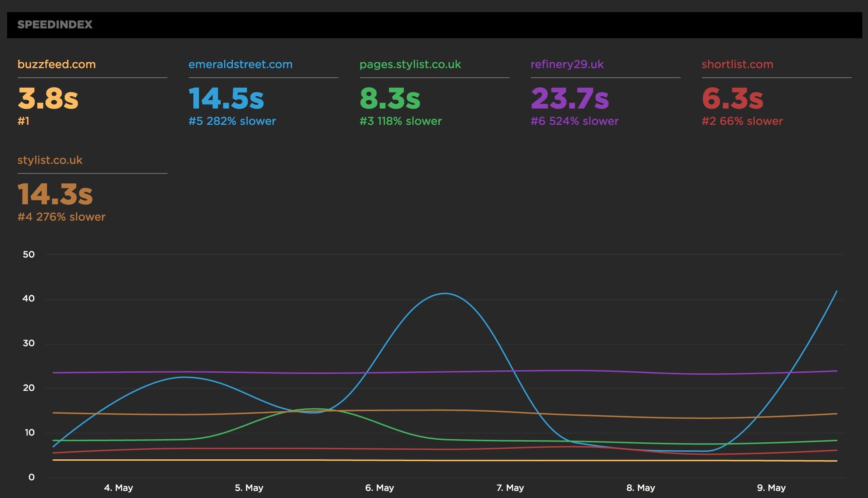Click the 9. May x-axis label

pyautogui.click(x=771, y=488)
